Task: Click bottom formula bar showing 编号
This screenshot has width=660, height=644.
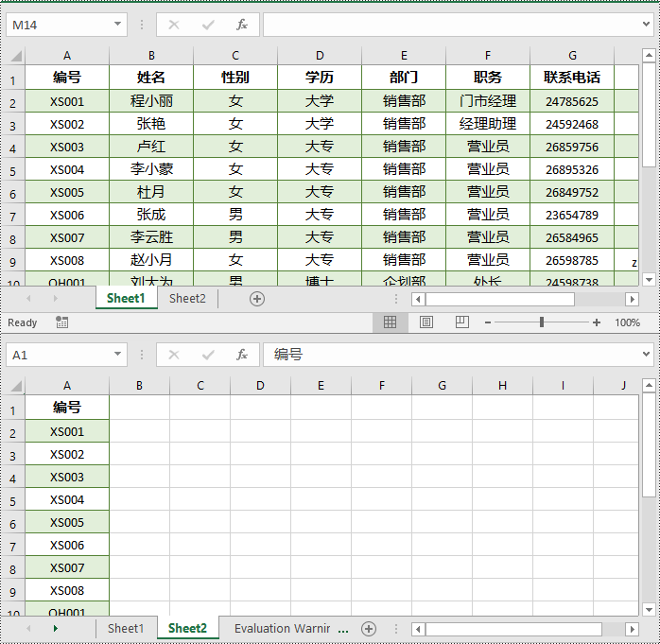Action: click(451, 355)
